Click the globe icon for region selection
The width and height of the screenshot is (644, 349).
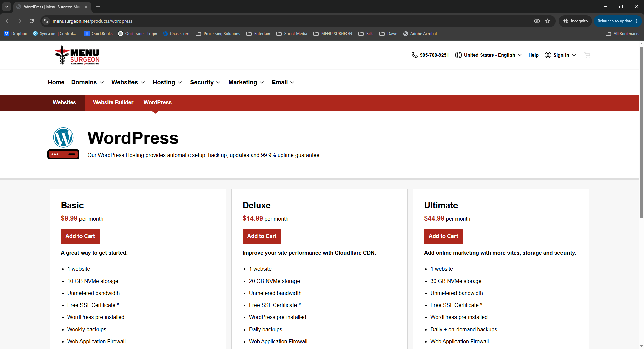(459, 55)
